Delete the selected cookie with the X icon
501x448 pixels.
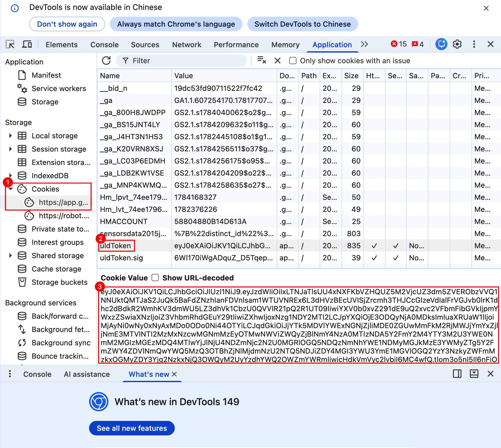click(277, 61)
